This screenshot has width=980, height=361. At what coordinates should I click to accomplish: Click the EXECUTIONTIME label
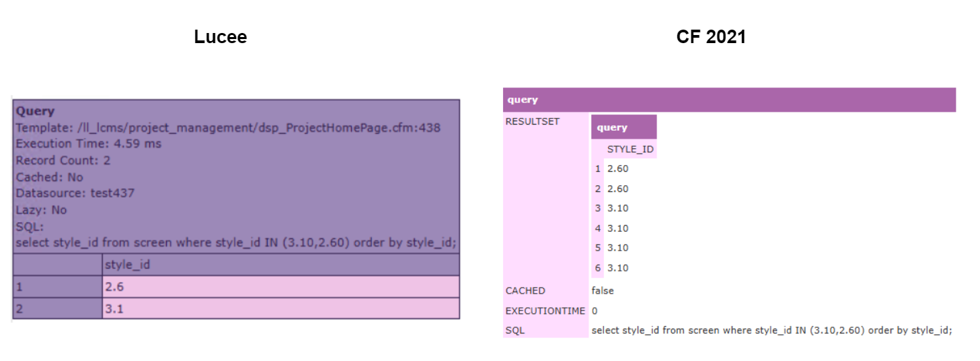pyautogui.click(x=545, y=311)
